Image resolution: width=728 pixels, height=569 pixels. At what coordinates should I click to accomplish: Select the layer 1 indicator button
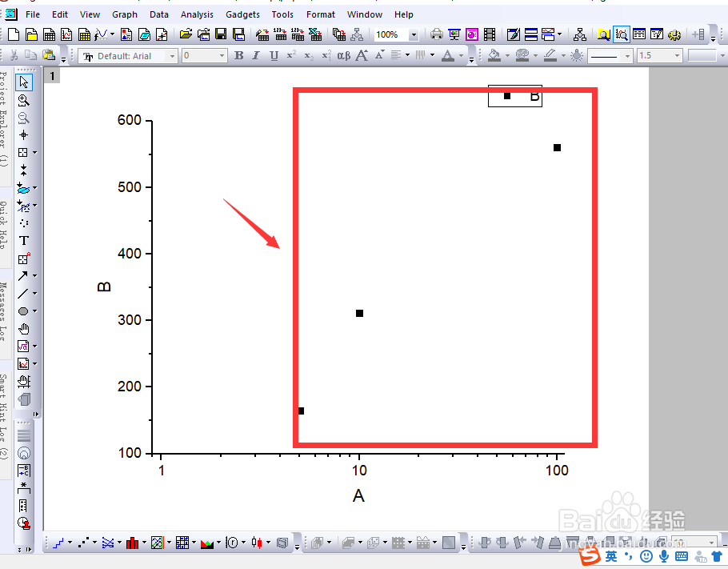(53, 76)
